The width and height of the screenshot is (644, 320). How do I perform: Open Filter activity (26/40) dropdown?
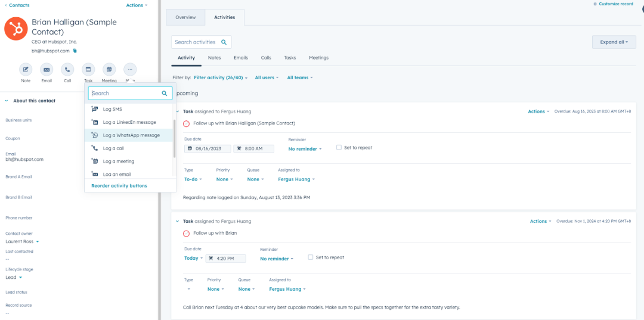click(220, 77)
